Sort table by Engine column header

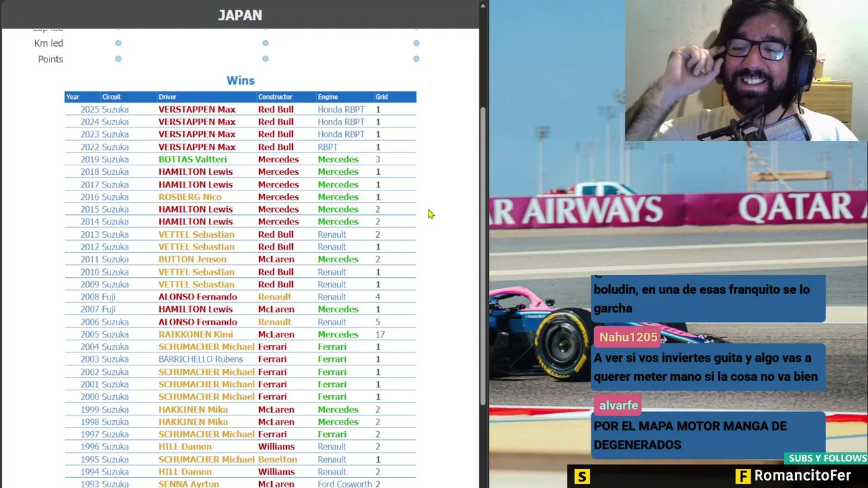click(x=328, y=97)
